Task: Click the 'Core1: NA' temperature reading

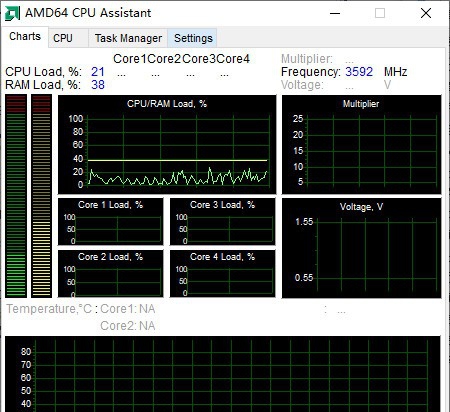Action: tap(128, 309)
